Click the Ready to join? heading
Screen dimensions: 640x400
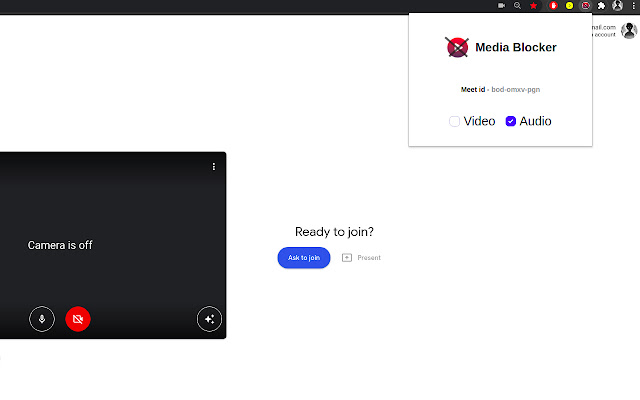click(x=334, y=232)
